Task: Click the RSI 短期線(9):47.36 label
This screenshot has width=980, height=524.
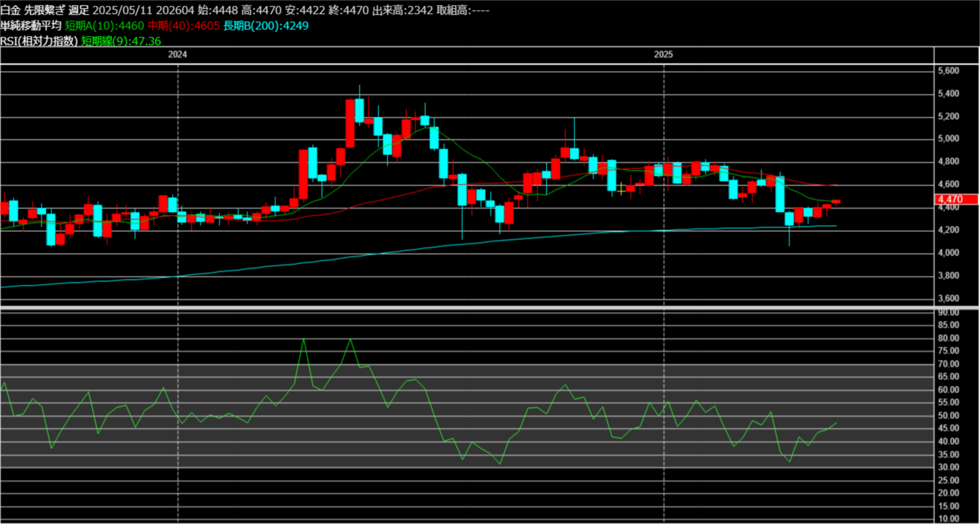Action: pos(121,41)
